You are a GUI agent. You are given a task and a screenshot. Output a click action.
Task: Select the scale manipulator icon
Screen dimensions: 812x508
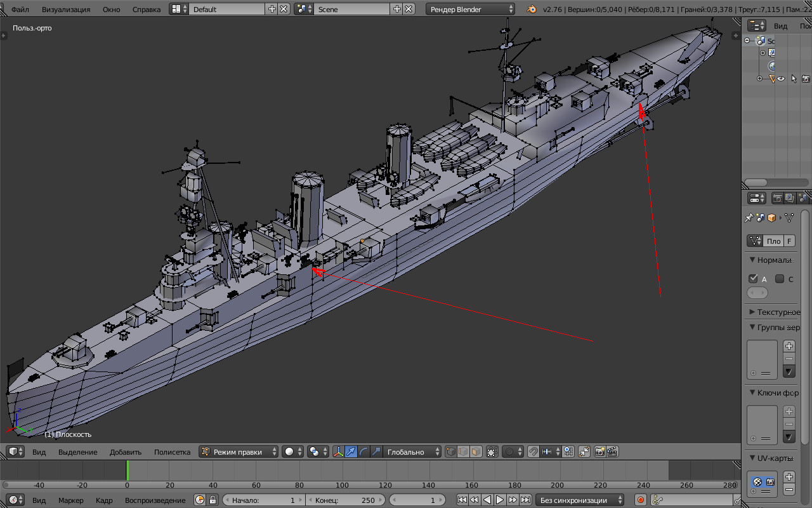click(x=376, y=452)
